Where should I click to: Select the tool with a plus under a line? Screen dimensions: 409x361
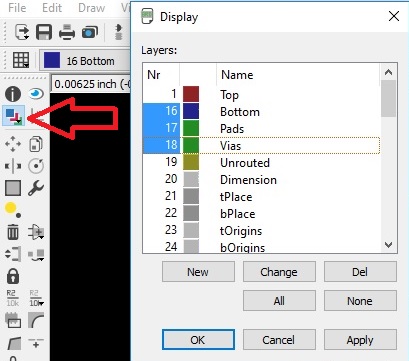click(x=36, y=343)
